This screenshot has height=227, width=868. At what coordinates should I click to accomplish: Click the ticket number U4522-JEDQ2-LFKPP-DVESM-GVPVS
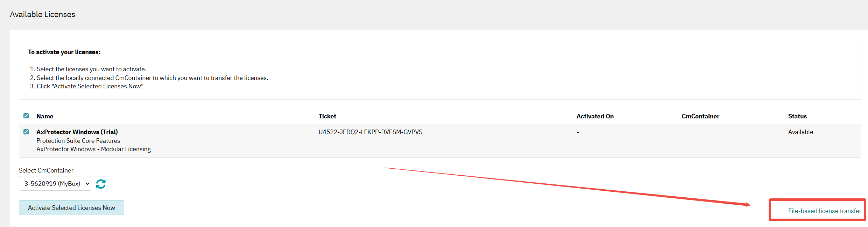click(x=370, y=132)
